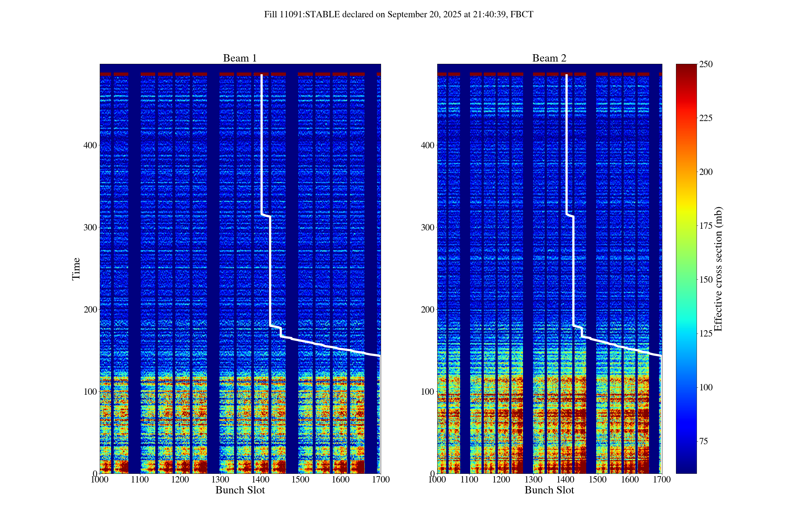Click the 100 y-tick on Beam 1
Screen dimensions: 798x532
(x=90, y=392)
